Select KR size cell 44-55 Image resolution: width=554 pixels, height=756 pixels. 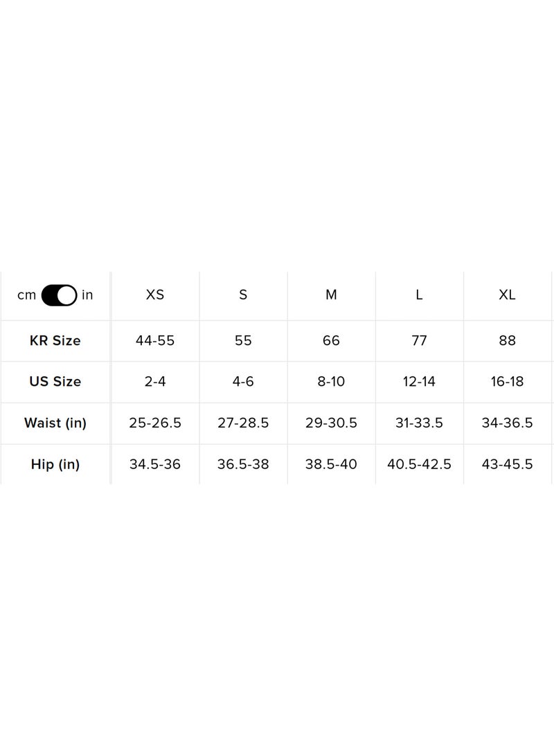(155, 340)
